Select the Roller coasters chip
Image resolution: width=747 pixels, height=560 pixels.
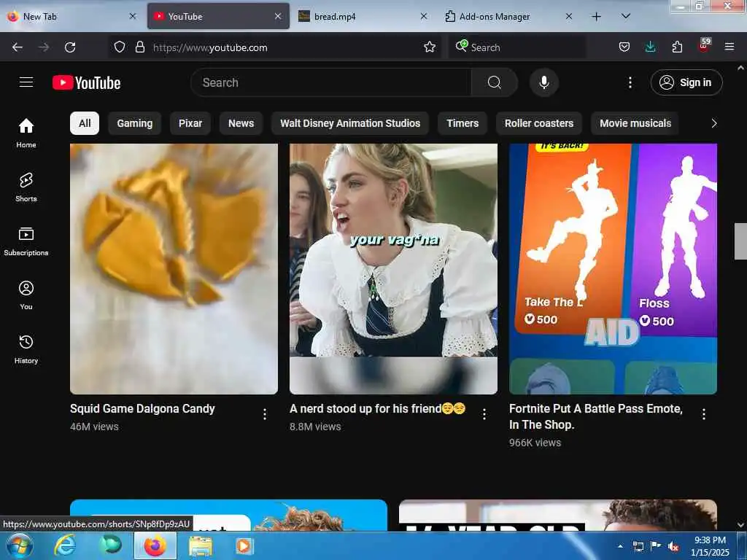(x=539, y=123)
